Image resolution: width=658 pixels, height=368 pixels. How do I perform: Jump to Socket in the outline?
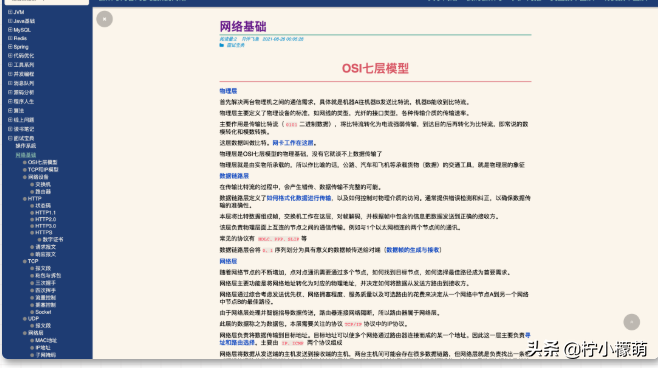[43, 312]
